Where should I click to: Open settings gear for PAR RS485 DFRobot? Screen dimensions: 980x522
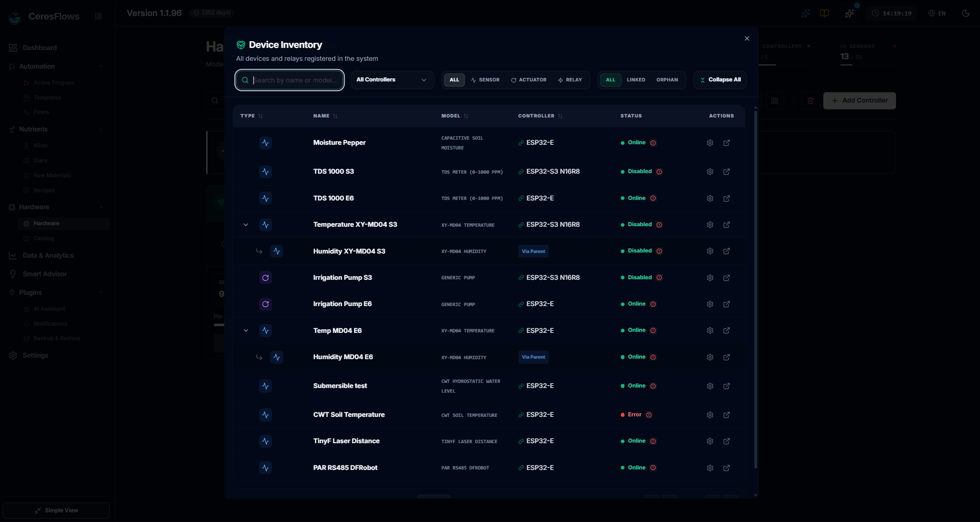point(710,468)
